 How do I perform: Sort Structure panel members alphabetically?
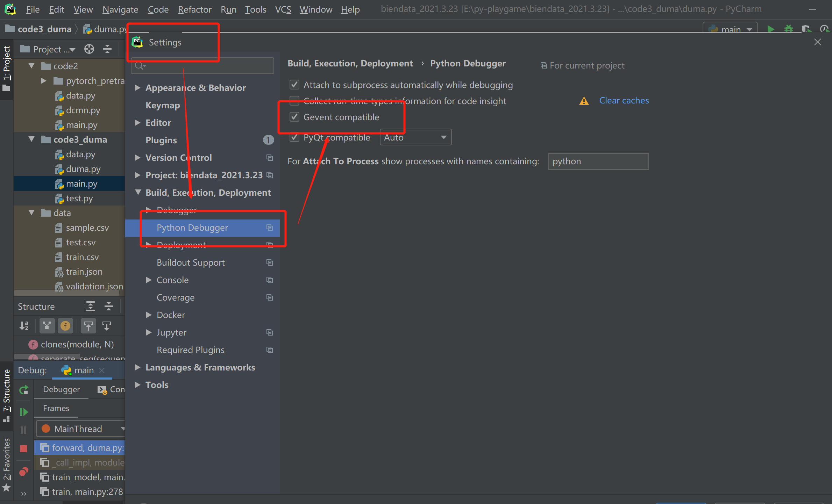[x=24, y=325]
